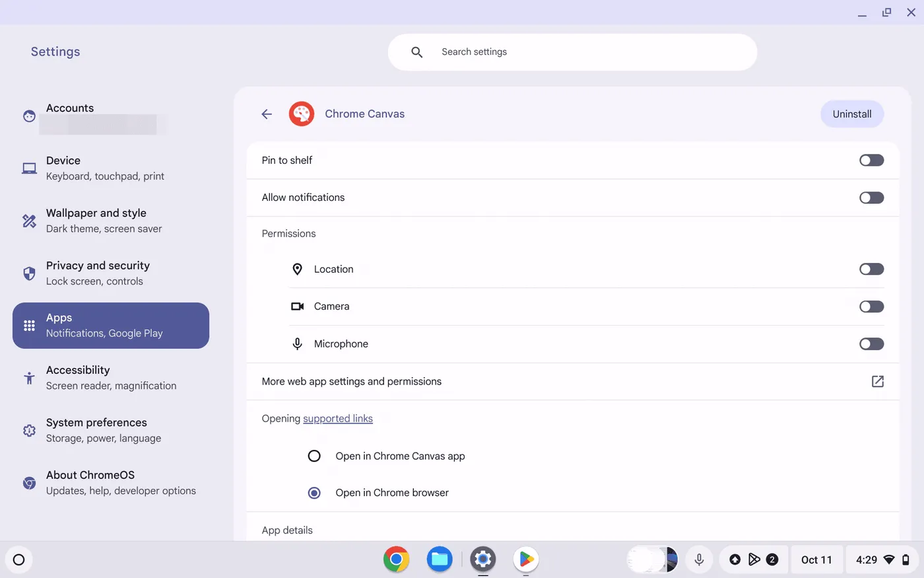Turn on Camera permission toggle
The image size is (924, 578).
(x=871, y=307)
